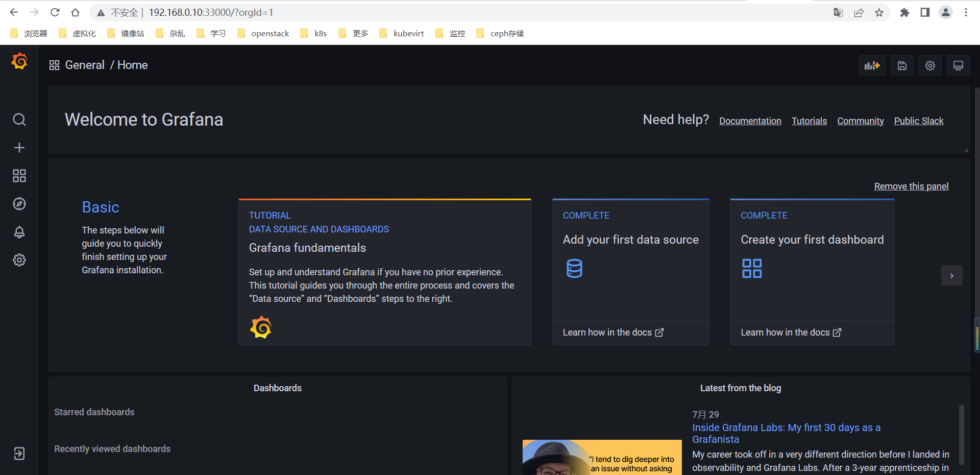This screenshot has height=475, width=980.
Task: Click the grid icon in first dashboard card
Action: [x=752, y=268]
